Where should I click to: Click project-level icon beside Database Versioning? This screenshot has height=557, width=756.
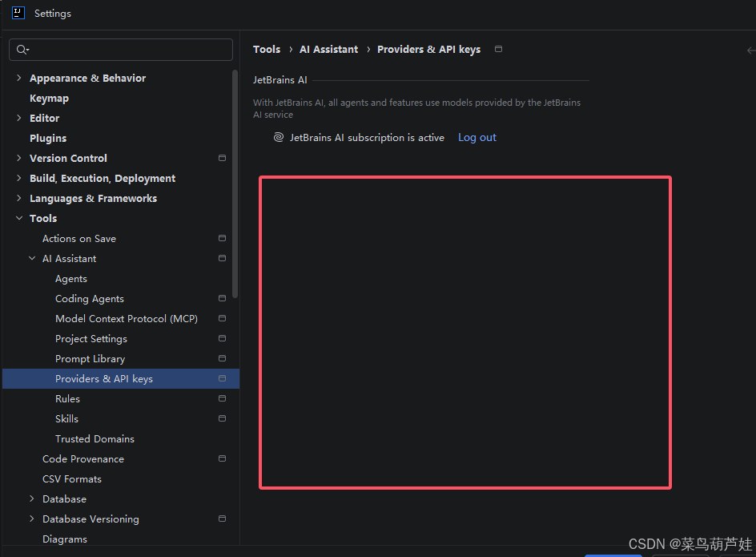click(223, 519)
